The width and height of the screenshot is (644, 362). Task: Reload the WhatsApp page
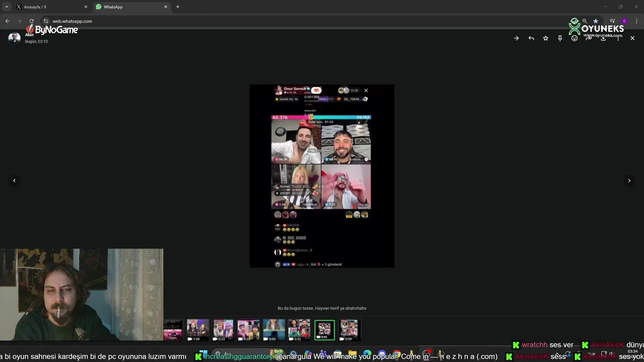pyautogui.click(x=31, y=21)
